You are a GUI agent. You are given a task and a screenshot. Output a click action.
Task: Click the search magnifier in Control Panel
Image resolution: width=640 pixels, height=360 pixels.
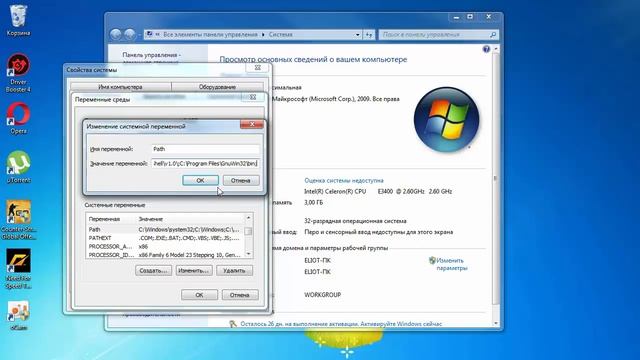[x=493, y=35]
